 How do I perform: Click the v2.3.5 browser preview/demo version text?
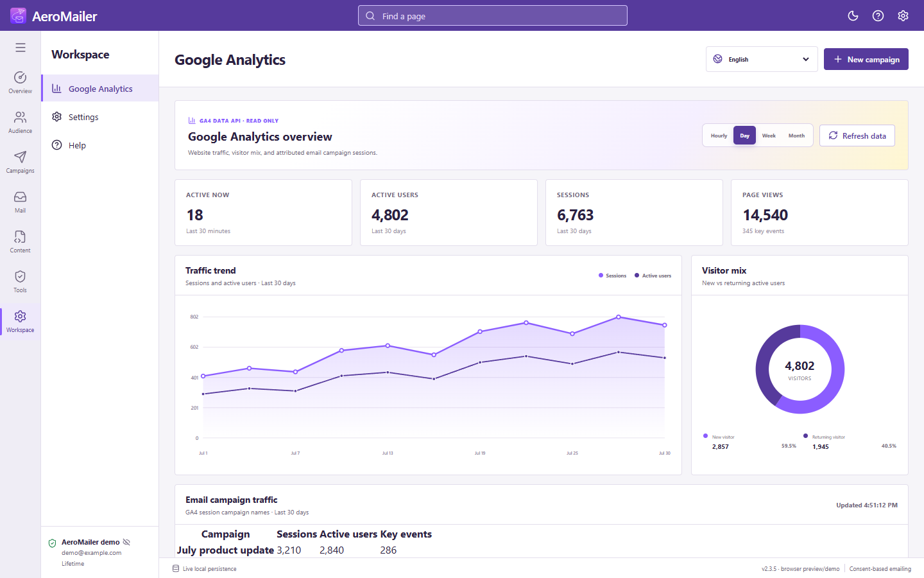(x=801, y=569)
